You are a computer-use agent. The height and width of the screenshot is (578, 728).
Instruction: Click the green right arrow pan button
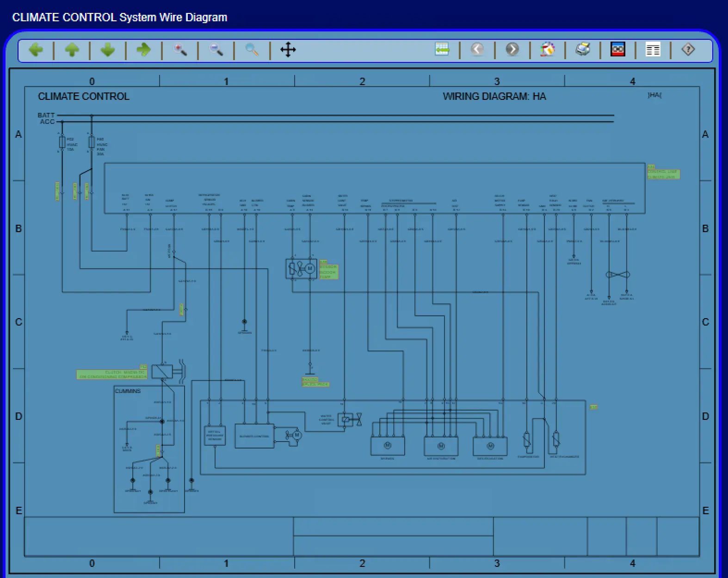click(x=144, y=49)
